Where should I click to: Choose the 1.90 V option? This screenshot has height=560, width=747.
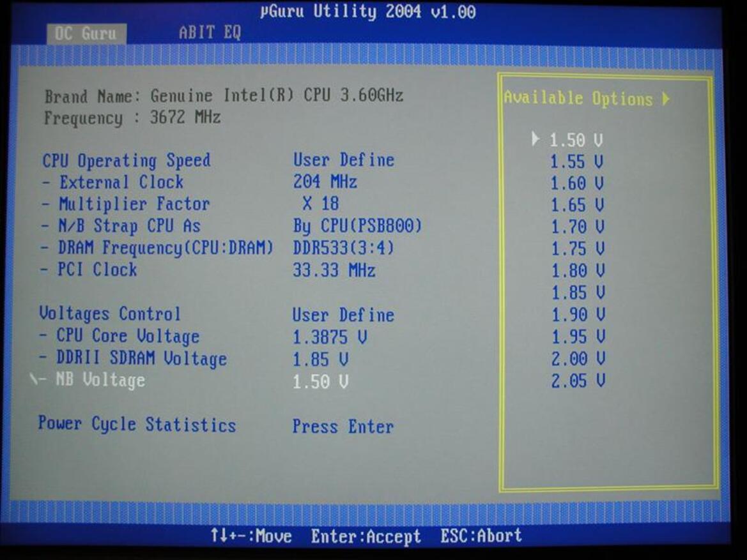578,315
